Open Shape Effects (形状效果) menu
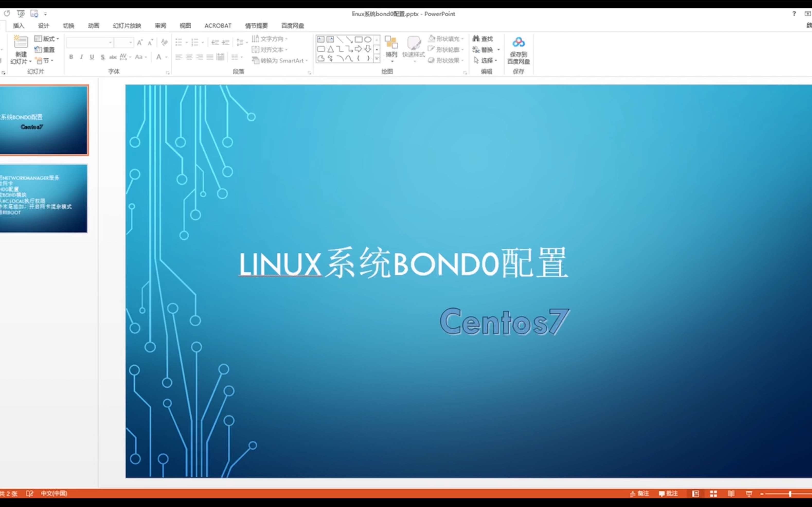 (446, 60)
